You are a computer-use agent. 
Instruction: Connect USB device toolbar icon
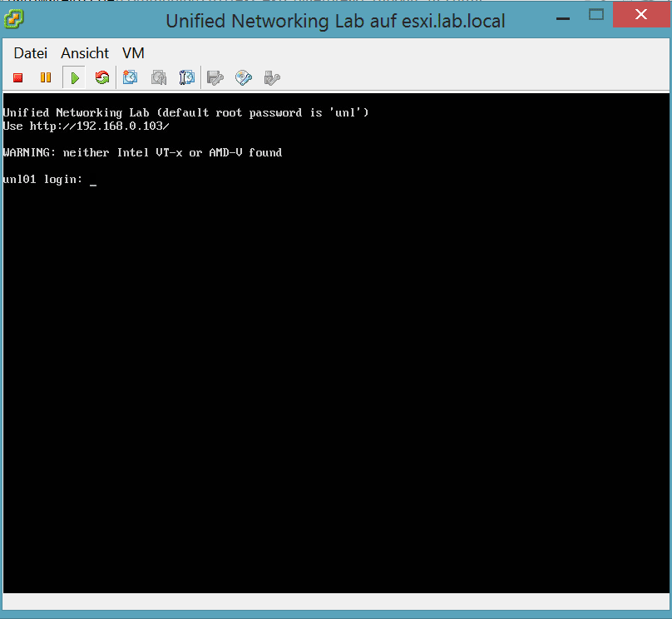[x=272, y=77]
